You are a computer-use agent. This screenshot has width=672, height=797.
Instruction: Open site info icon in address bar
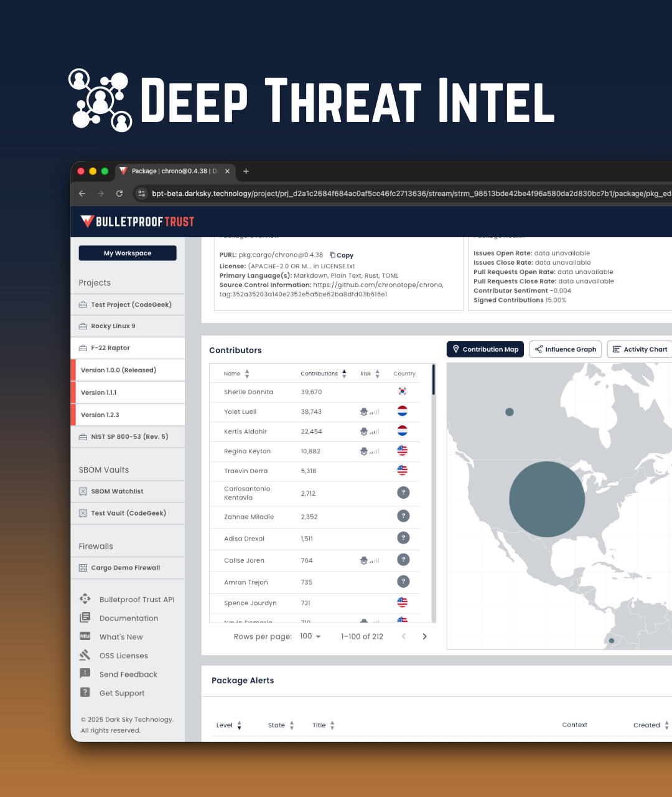tap(142, 194)
